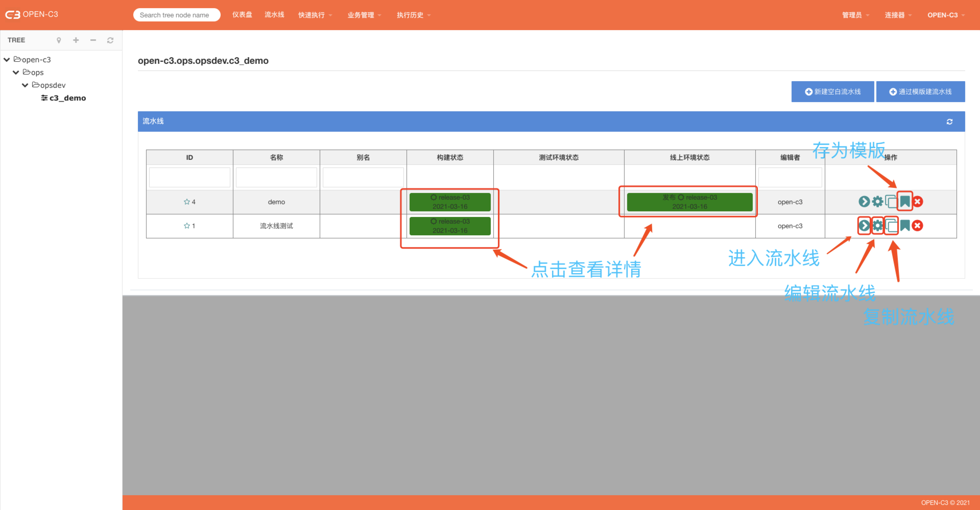
Task: Expand the ops tree node
Action: point(18,72)
